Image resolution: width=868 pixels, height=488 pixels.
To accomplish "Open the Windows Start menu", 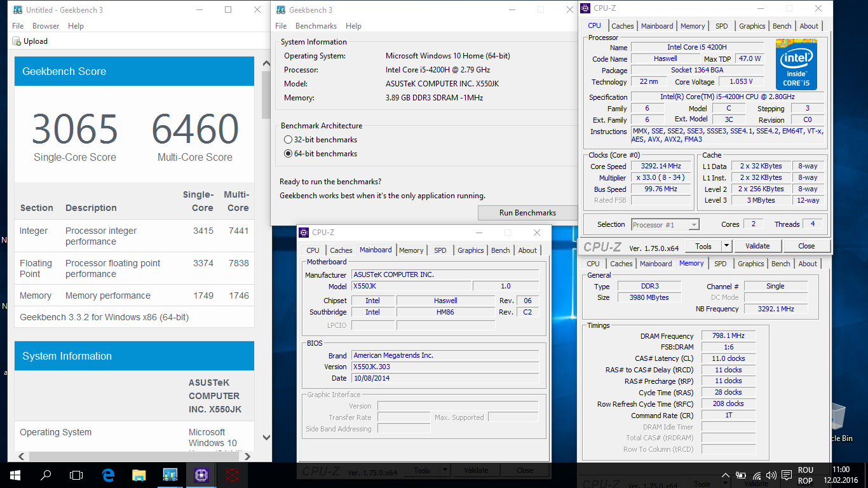I will click(15, 475).
